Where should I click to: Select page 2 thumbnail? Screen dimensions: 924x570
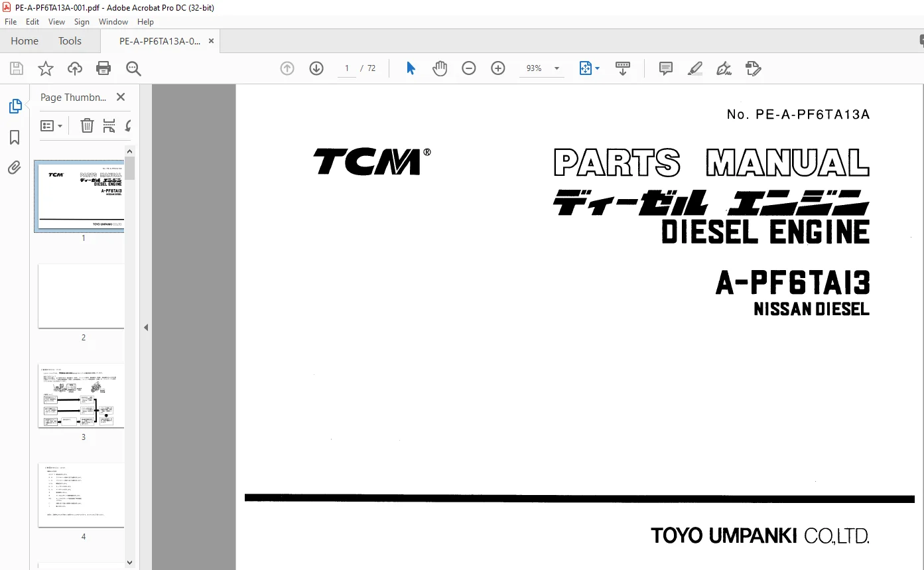tap(81, 296)
